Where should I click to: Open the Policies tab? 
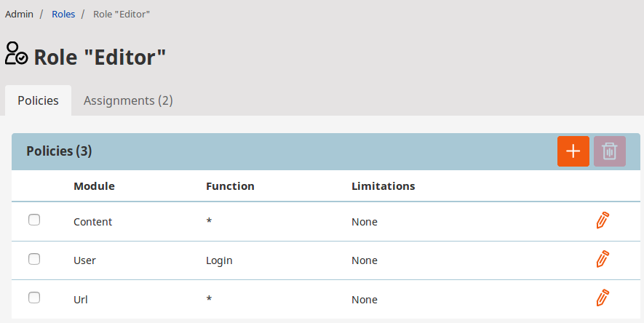[38, 100]
